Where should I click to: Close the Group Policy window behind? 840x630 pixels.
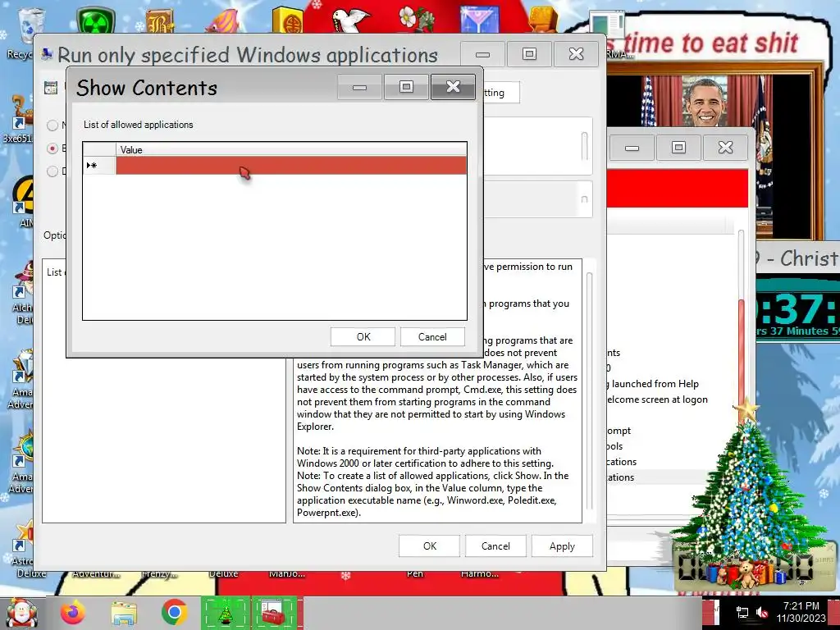725,147
